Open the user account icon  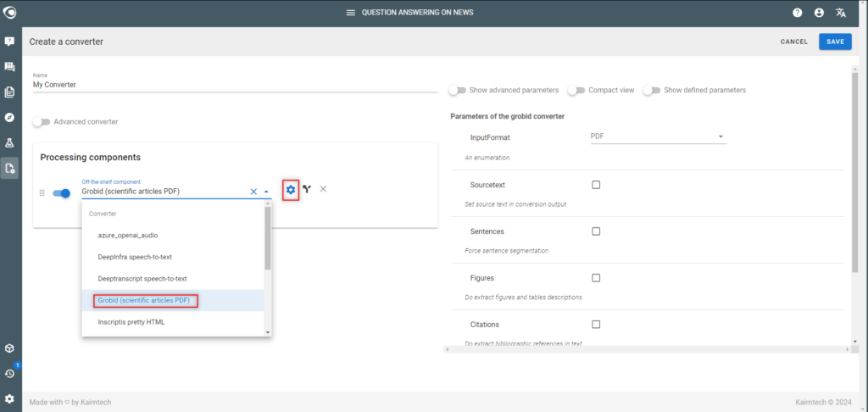point(820,13)
